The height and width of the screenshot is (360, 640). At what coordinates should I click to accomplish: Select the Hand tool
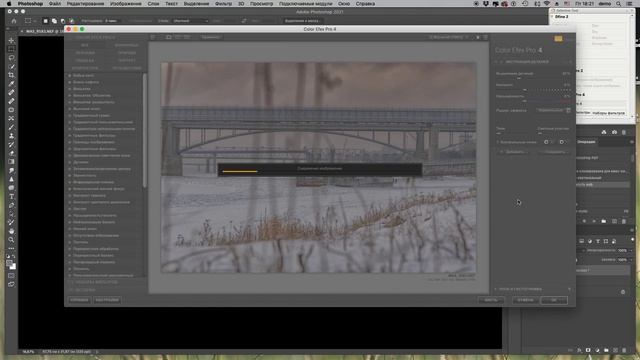11,231
